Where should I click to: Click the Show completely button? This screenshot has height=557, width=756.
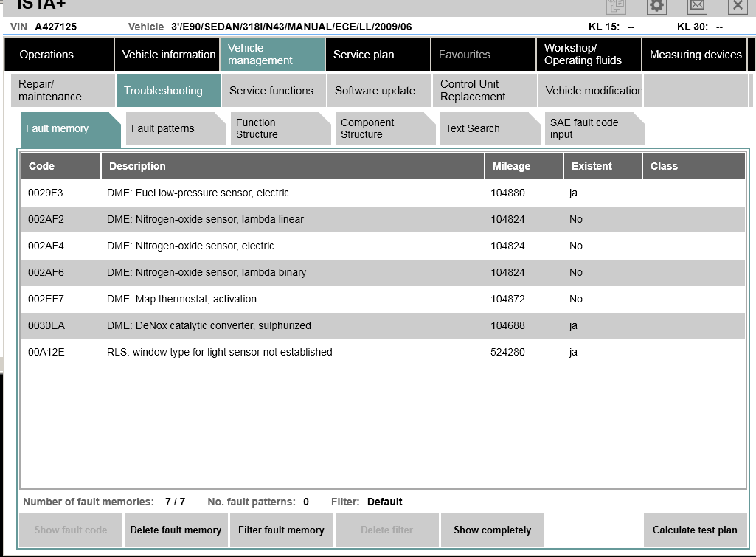(492, 530)
